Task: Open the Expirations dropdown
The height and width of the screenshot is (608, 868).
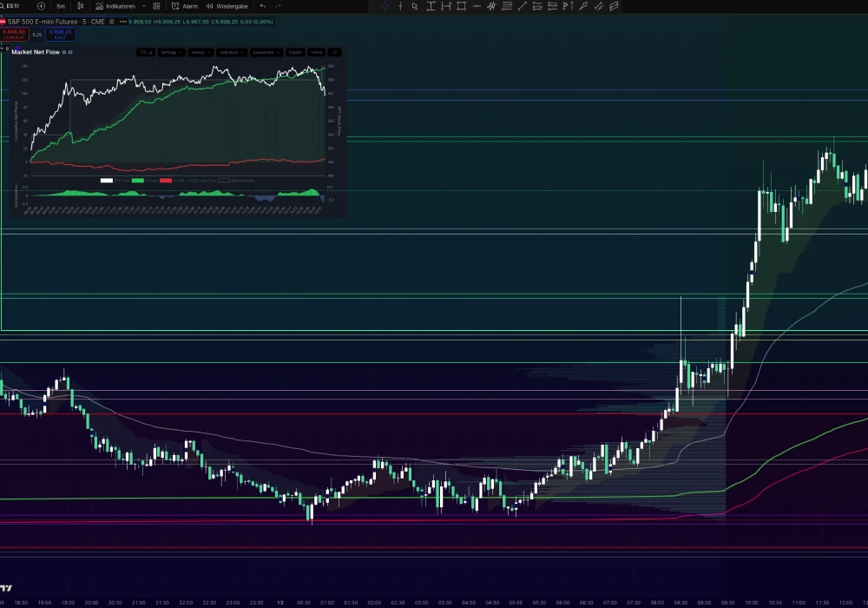Action: (x=266, y=52)
